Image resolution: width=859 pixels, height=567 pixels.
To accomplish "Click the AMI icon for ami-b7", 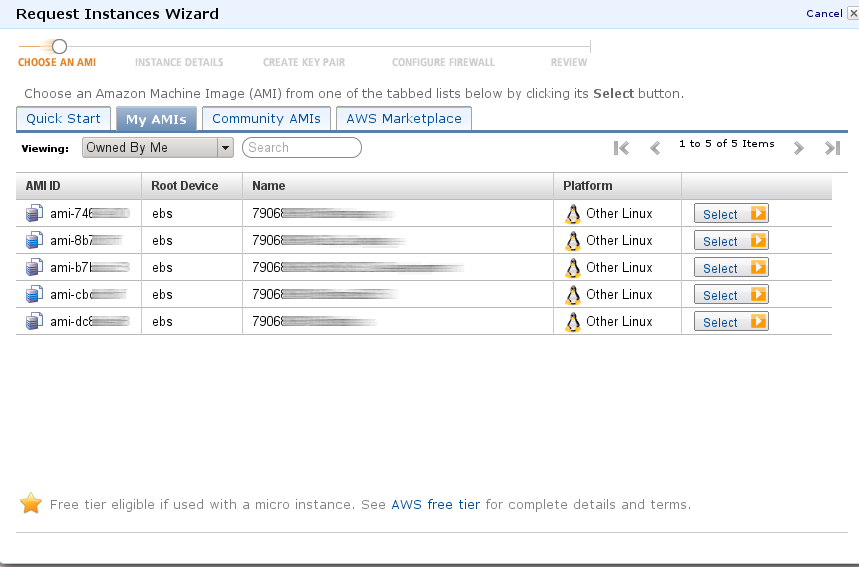I will click(34, 267).
